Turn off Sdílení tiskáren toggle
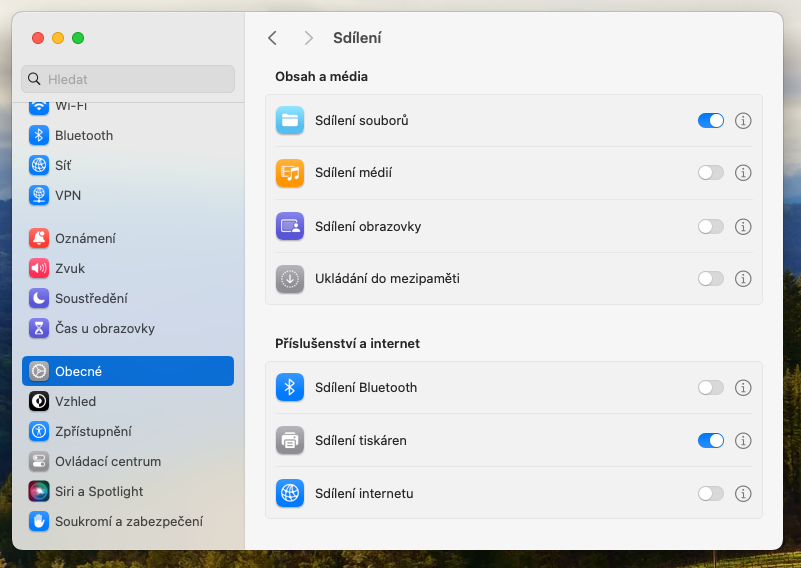The width and height of the screenshot is (801, 568). (x=711, y=440)
